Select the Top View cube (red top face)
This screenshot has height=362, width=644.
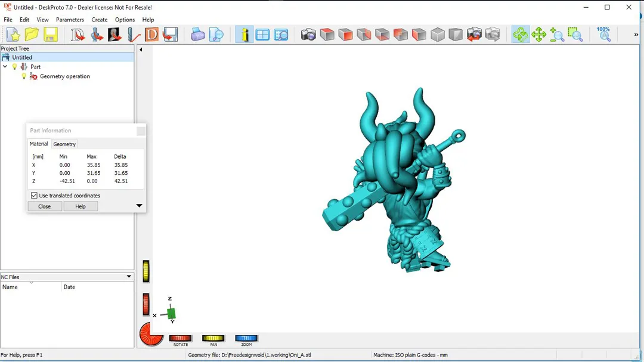click(327, 35)
